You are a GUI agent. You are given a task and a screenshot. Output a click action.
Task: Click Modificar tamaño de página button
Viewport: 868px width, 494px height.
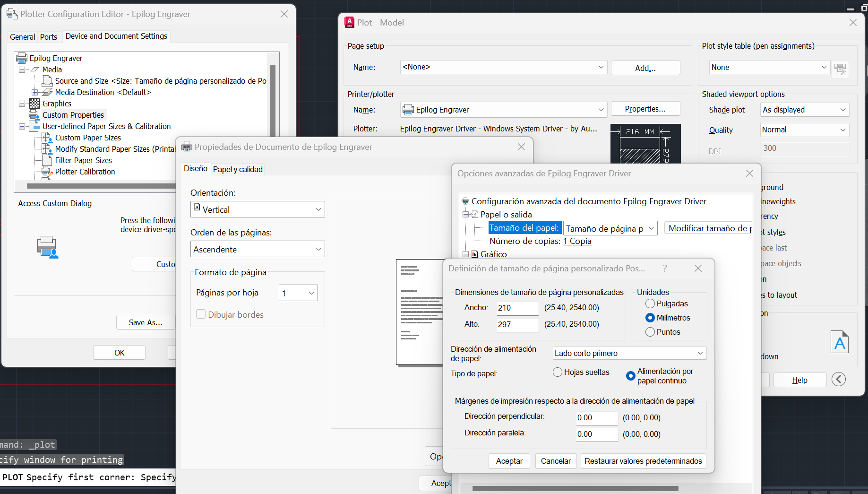[x=708, y=228]
